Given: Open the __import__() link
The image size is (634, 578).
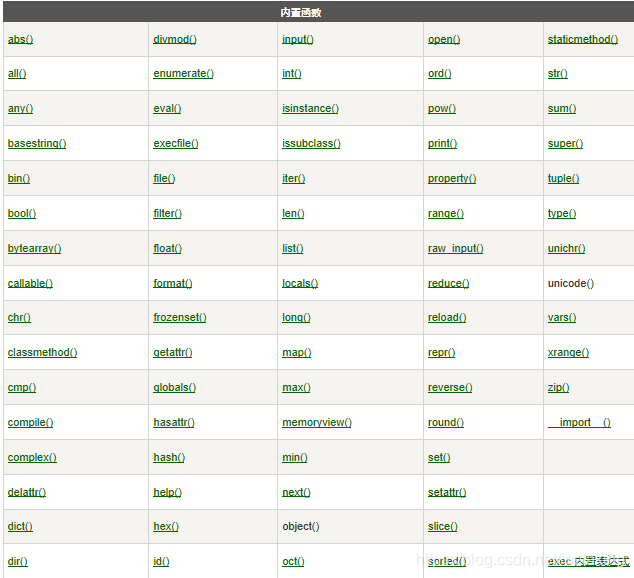Looking at the screenshot, I should click(579, 422).
